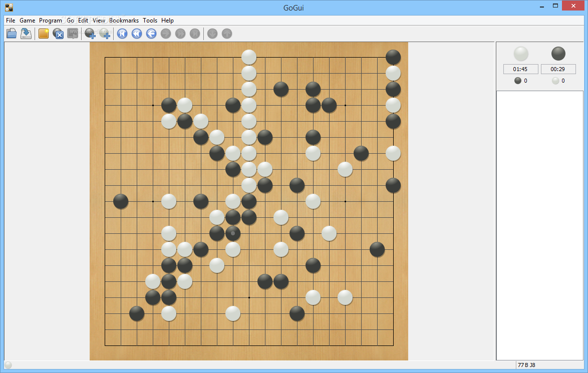Click the small white stone captures counter
The width and height of the screenshot is (588, 373).
[558, 81]
